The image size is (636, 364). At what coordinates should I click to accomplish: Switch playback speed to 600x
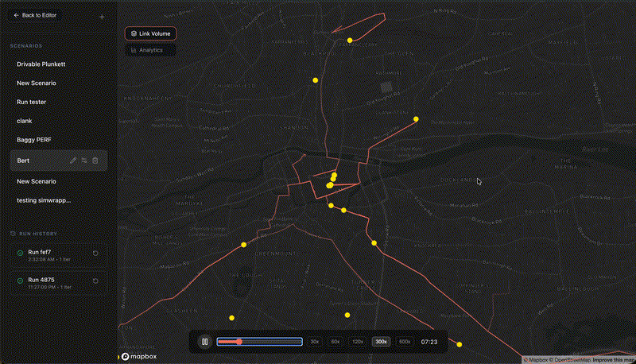tap(405, 342)
